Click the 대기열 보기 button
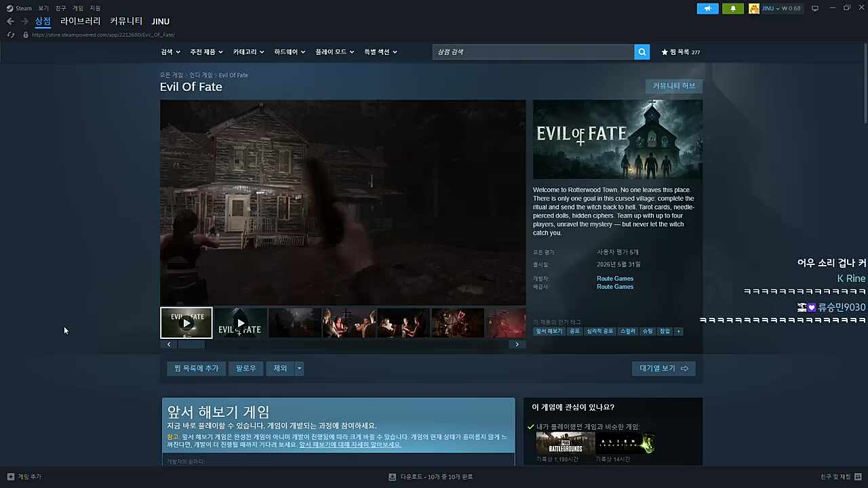868x488 pixels. pos(663,369)
